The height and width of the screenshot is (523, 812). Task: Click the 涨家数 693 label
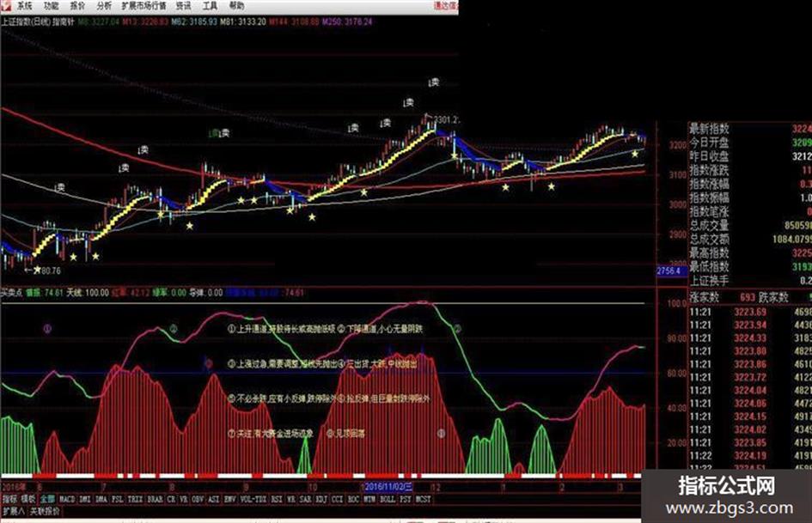[x=722, y=297]
